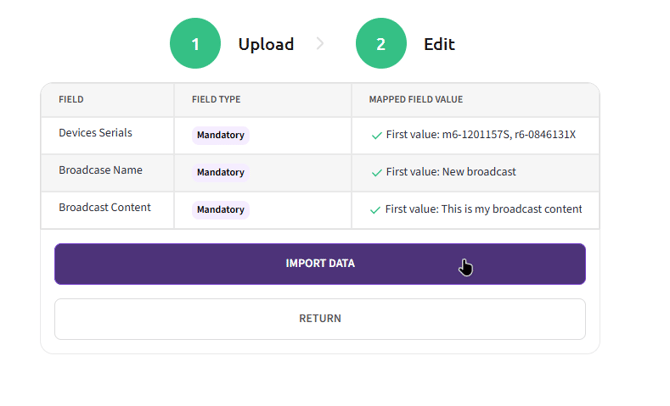Go to the Upload step label
Image resolution: width=670 pixels, height=406 pixels.
coord(266,44)
